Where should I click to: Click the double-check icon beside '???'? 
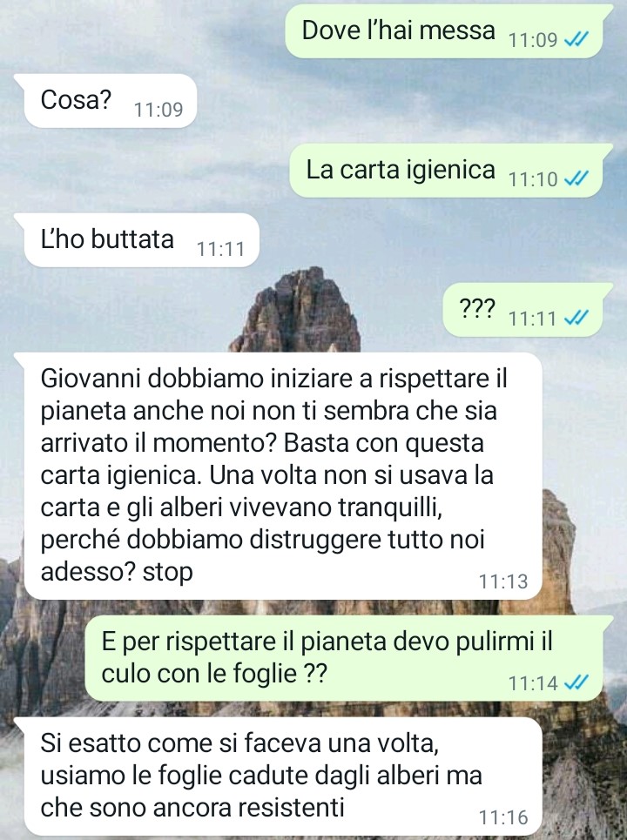pyautogui.click(x=577, y=318)
